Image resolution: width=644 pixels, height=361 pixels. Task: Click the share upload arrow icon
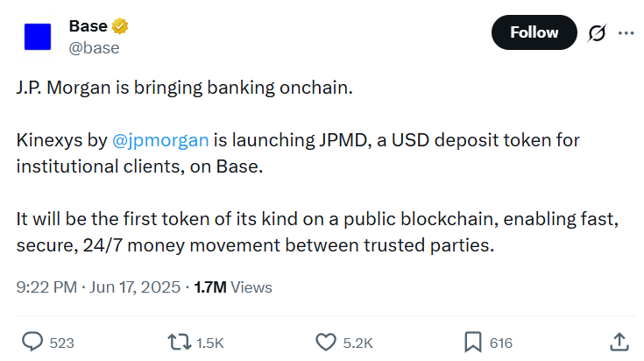618,341
